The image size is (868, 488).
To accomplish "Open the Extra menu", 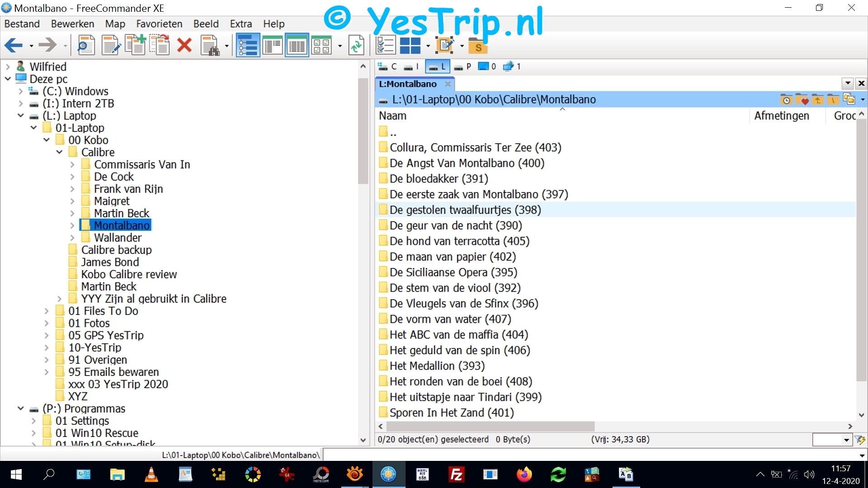I will 241,24.
